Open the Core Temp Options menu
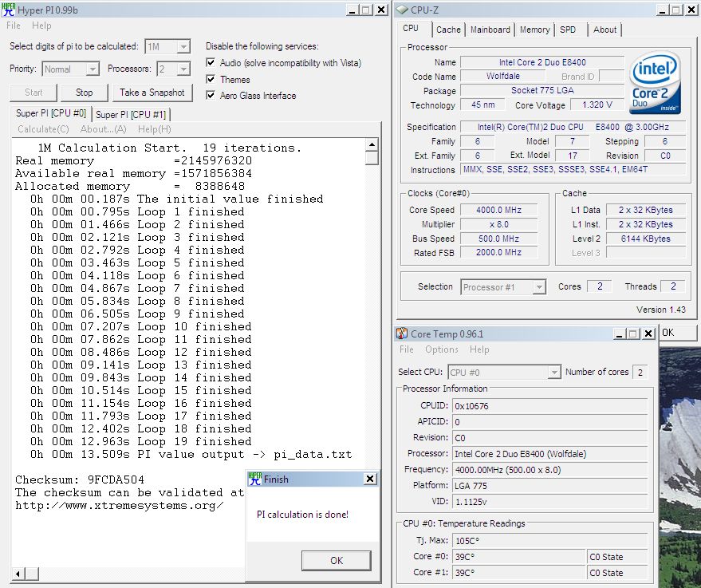Screen dimensions: 701x588 pos(442,349)
